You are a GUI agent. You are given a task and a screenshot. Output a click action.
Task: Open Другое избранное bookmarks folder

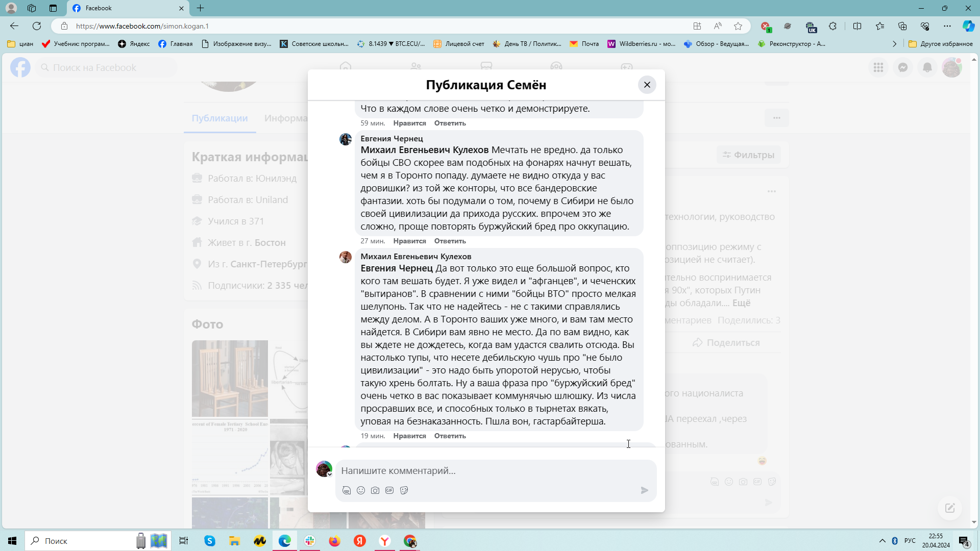coord(941,44)
